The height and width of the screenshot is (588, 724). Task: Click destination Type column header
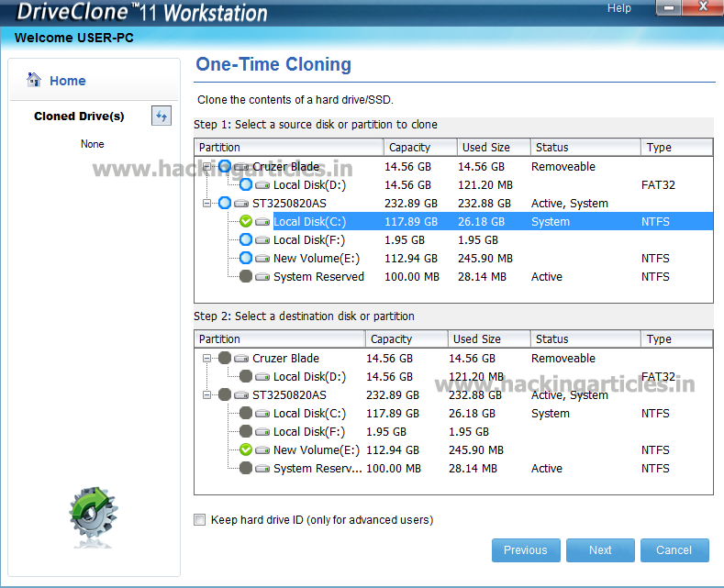coord(677,338)
